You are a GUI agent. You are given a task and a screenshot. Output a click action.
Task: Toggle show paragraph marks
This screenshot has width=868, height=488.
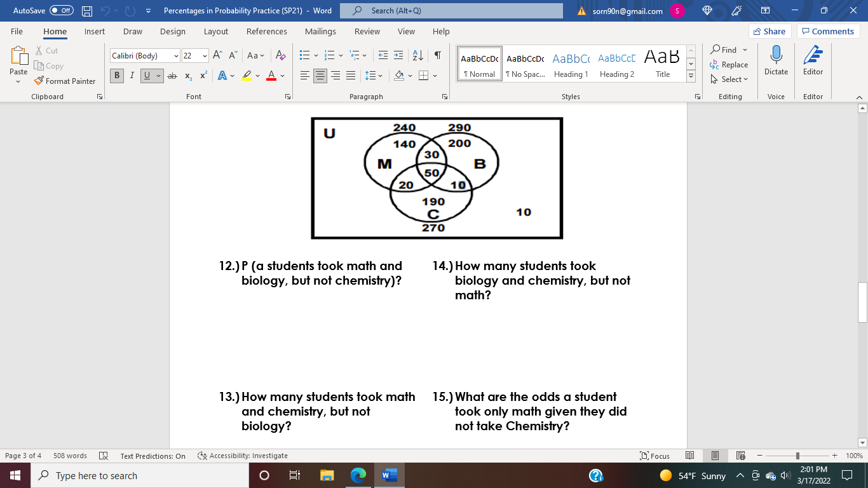click(x=438, y=55)
